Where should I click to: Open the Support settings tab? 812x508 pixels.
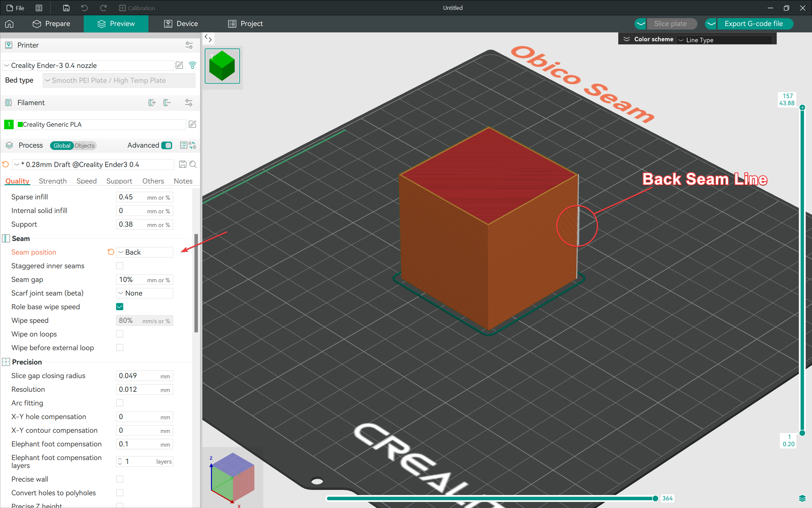(x=119, y=181)
